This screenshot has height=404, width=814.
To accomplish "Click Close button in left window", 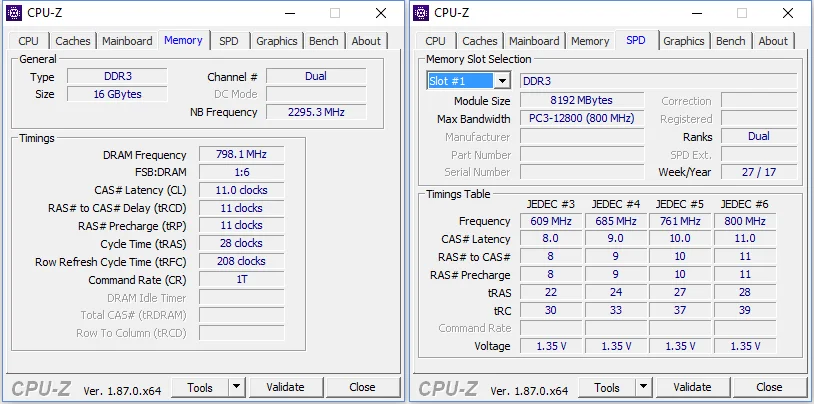I will click(362, 387).
